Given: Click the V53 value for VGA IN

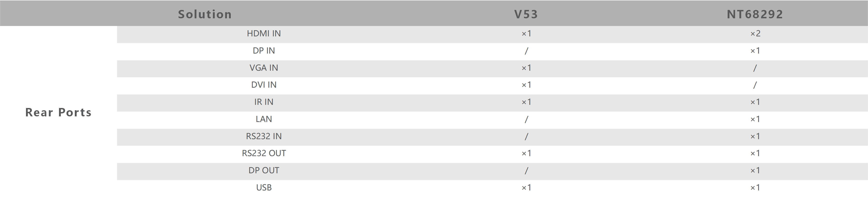Looking at the screenshot, I should [x=526, y=68].
